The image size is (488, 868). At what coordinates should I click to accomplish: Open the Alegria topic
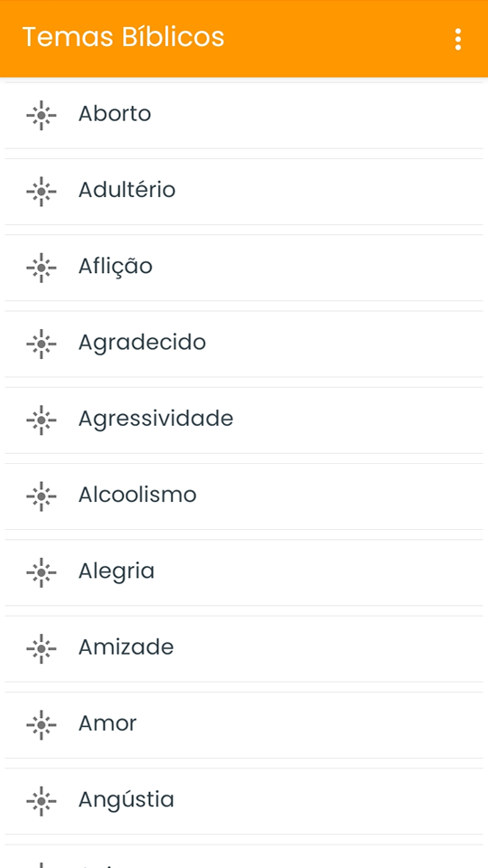click(244, 572)
